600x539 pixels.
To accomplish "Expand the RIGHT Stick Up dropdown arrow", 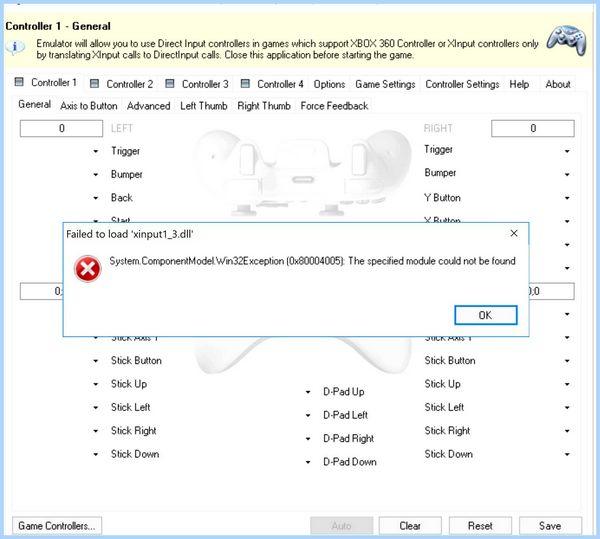I will coord(567,384).
